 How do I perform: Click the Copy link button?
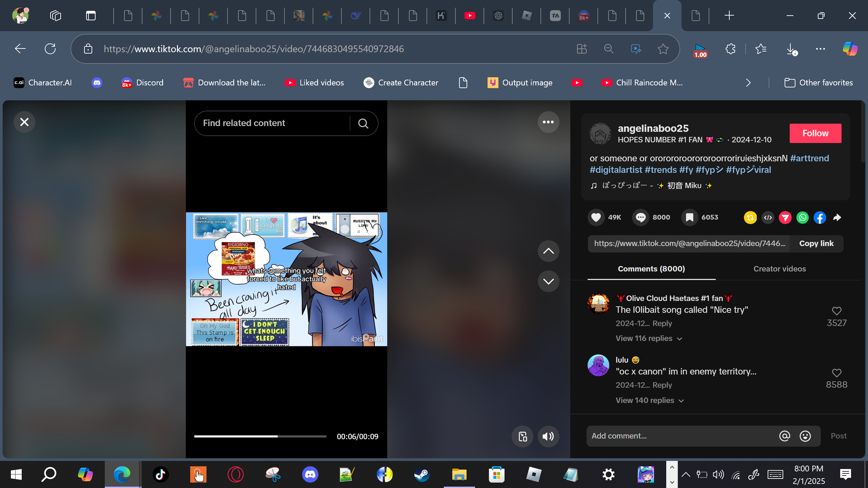(x=816, y=243)
